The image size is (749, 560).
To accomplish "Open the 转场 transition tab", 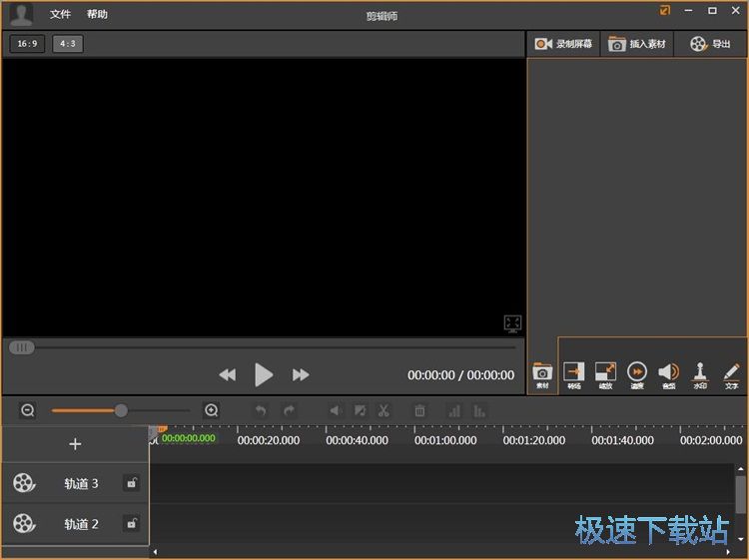I will [x=573, y=375].
